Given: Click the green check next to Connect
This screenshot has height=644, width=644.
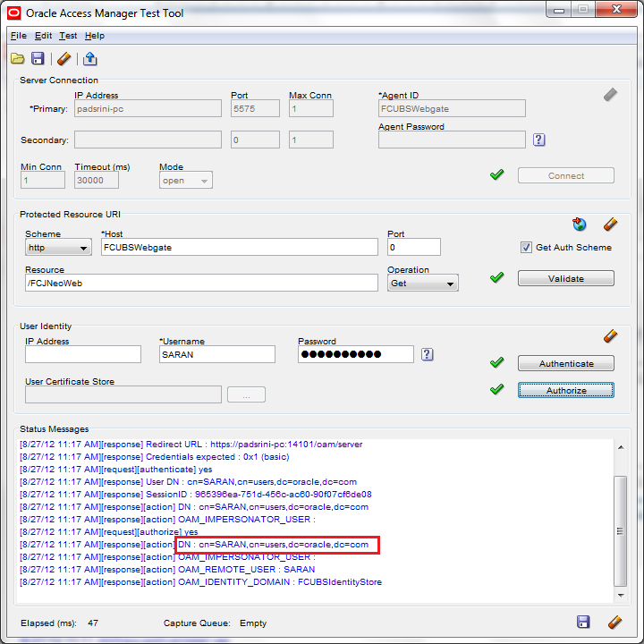Looking at the screenshot, I should click(x=497, y=174).
